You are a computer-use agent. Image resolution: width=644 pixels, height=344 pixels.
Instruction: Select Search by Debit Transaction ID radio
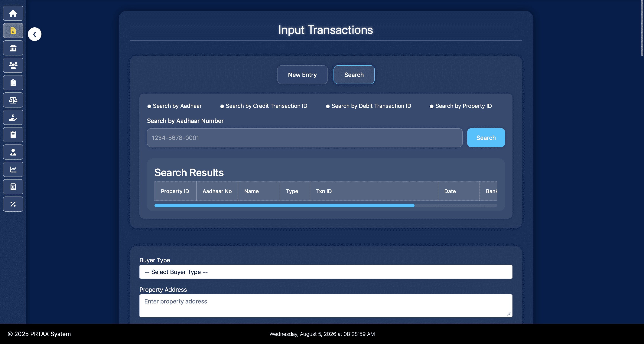pos(328,106)
